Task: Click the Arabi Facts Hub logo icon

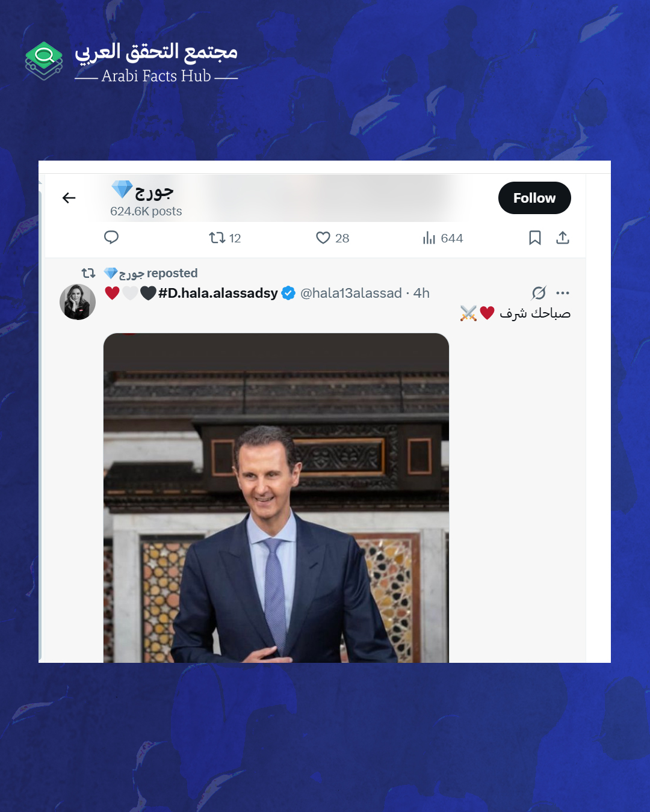Action: point(44,61)
